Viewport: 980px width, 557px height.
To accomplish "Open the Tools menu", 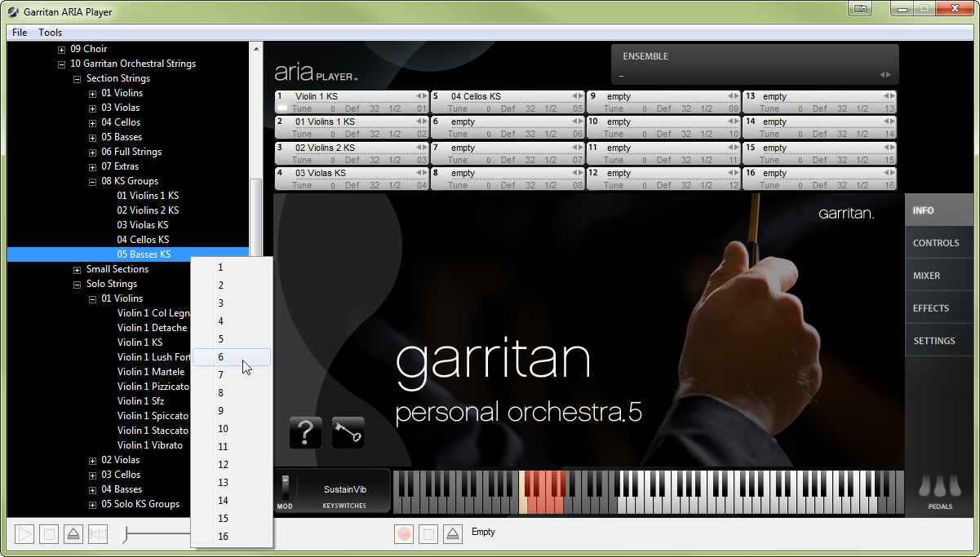I will point(51,33).
